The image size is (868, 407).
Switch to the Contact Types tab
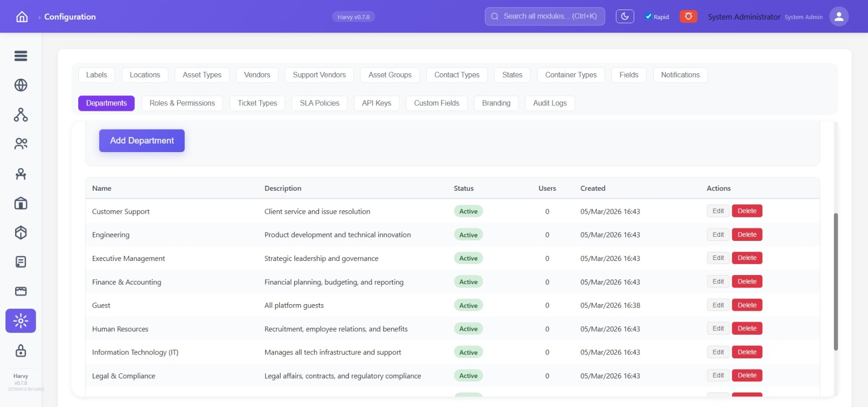click(457, 75)
